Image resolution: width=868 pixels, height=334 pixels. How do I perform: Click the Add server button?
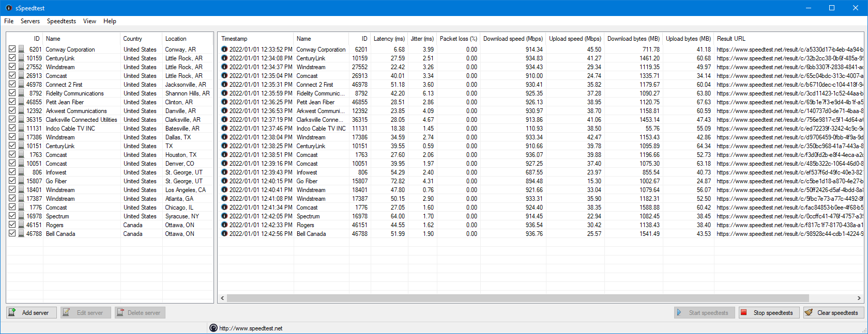pyautogui.click(x=32, y=313)
